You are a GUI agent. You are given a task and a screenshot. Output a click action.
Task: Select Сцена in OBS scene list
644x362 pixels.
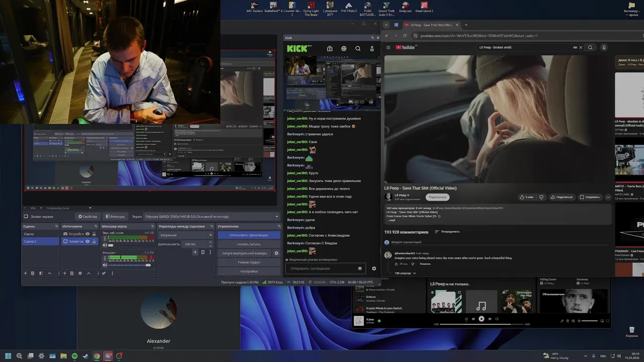[x=40, y=234]
